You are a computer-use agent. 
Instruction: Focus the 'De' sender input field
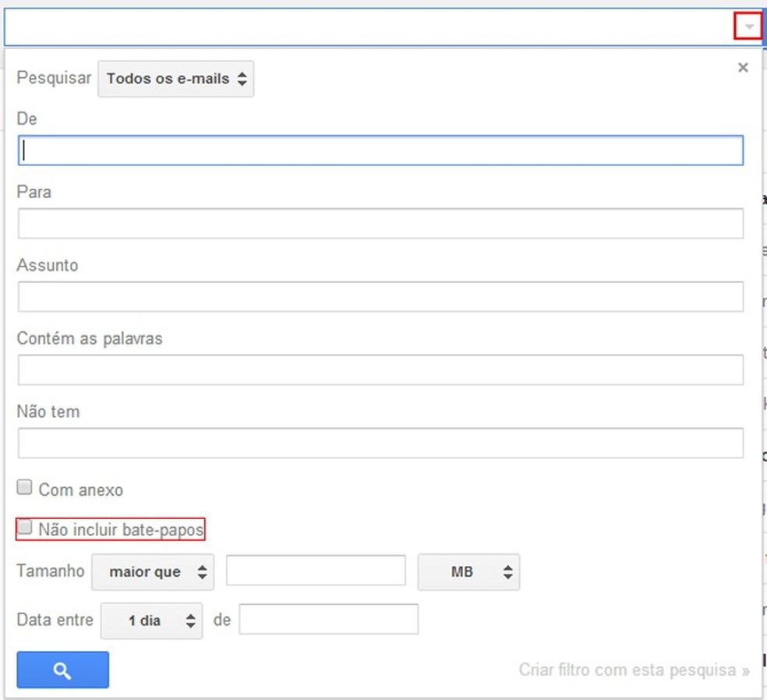coord(380,150)
